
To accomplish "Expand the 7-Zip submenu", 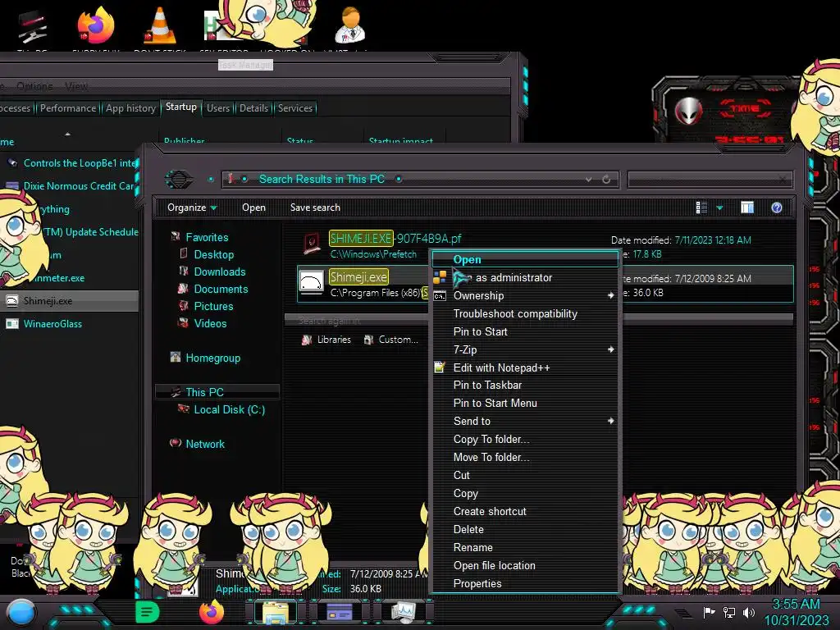I will click(525, 349).
